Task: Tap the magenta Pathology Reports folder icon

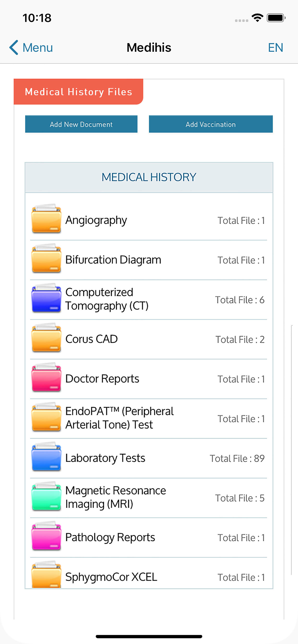Action: point(46,536)
